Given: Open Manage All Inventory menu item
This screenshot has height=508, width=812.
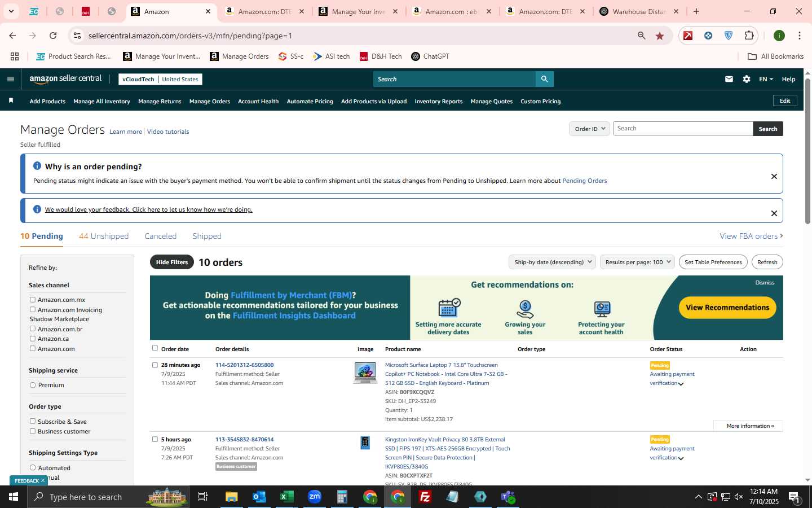Looking at the screenshot, I should [x=101, y=102].
